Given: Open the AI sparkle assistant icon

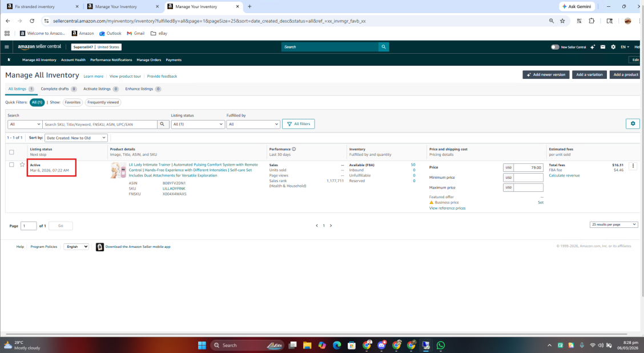Looking at the screenshot, I should (593, 47).
